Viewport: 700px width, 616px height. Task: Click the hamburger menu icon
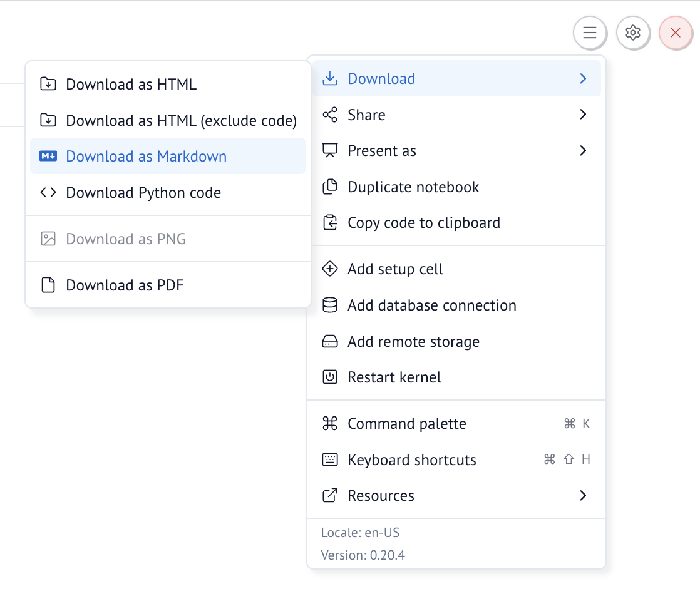pyautogui.click(x=589, y=33)
